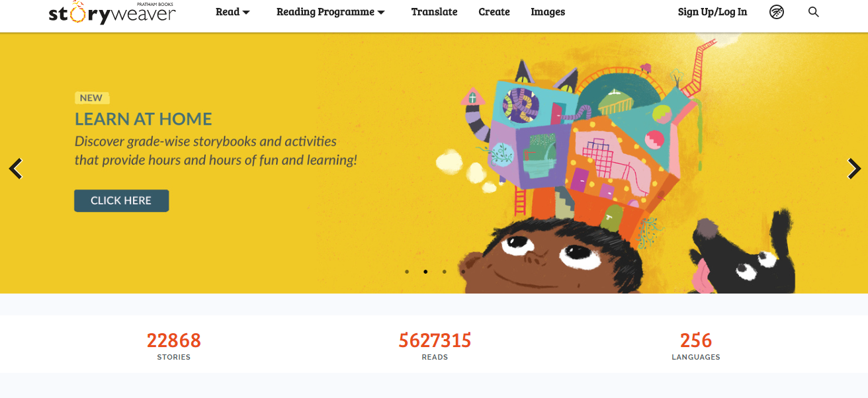Viewport: 868px width, 398px height.
Task: Open the offline library icon
Action: pyautogui.click(x=777, y=12)
